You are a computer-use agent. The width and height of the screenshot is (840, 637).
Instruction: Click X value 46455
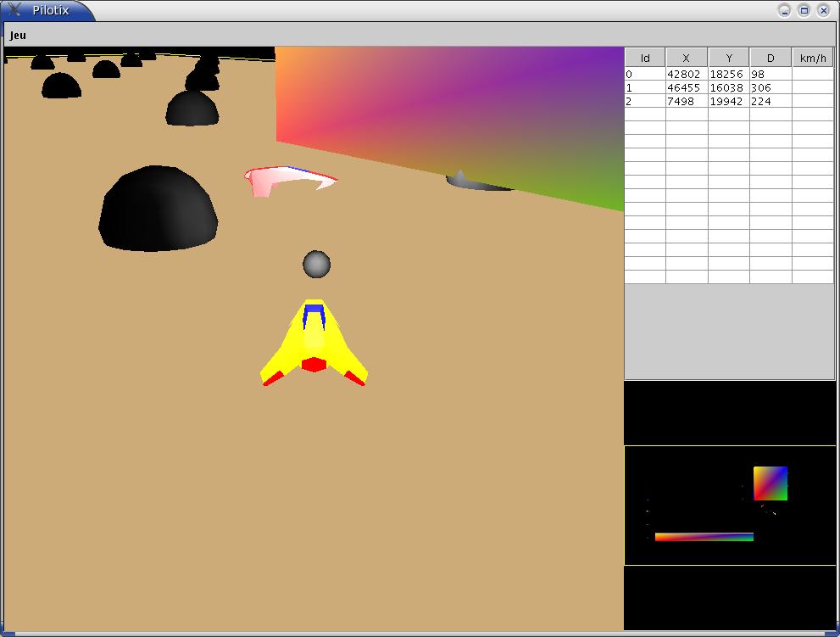click(683, 87)
